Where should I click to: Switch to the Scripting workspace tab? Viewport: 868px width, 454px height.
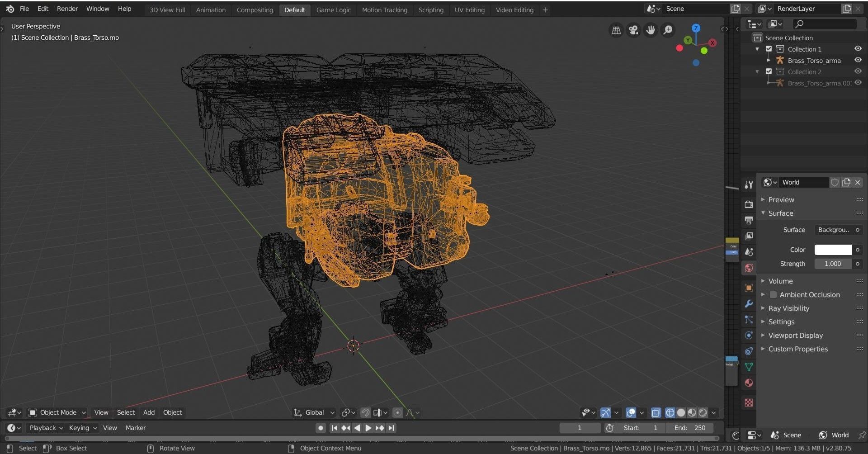(431, 9)
